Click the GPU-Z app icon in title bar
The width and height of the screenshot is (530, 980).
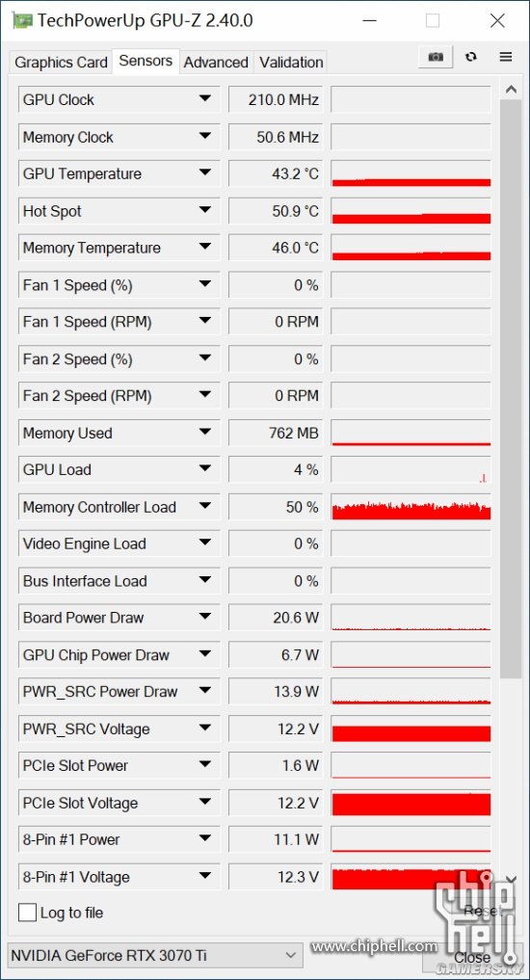pyautogui.click(x=22, y=20)
